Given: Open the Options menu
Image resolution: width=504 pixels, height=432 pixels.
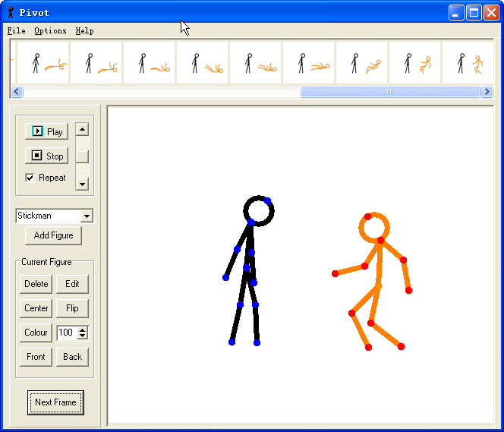Looking at the screenshot, I should coord(50,31).
